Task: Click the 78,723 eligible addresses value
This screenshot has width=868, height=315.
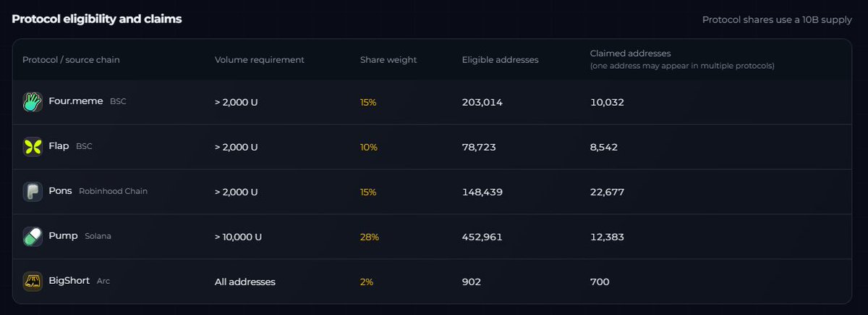Action: pos(479,147)
